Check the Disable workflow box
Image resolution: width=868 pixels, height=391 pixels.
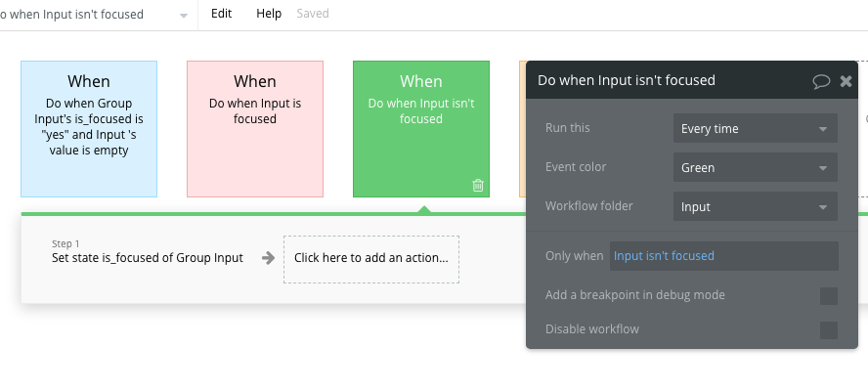click(x=828, y=330)
